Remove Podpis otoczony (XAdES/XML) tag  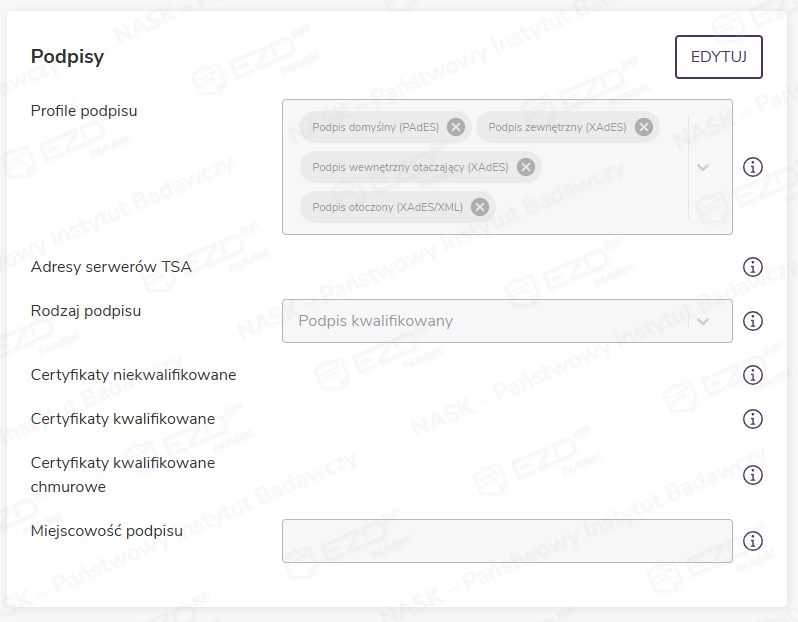480,207
